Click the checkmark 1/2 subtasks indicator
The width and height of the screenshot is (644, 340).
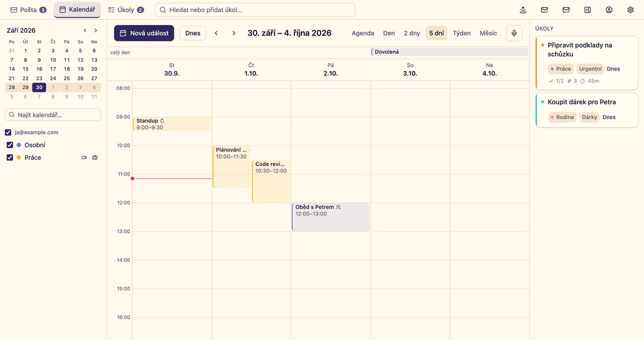[x=556, y=81]
